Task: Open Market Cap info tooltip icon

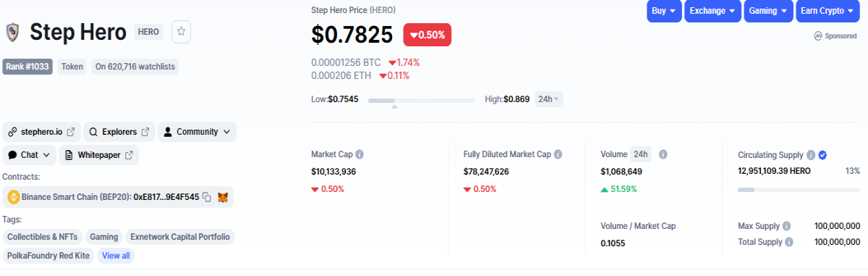Action: point(359,154)
